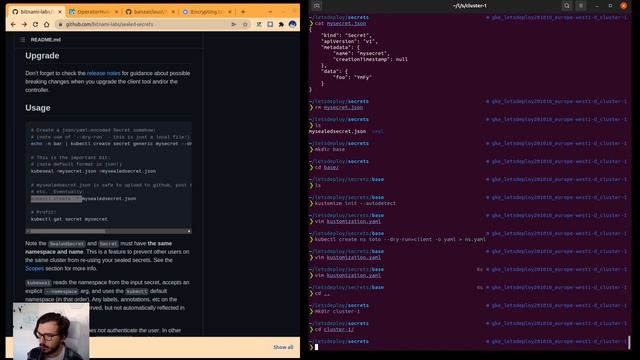Close the Encrypting tab
The height and width of the screenshot is (360, 640).
[229, 12]
